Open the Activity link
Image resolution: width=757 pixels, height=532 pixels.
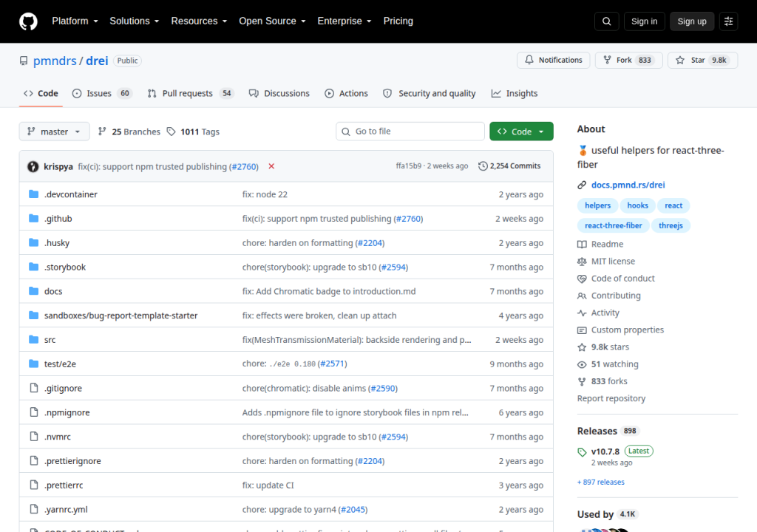click(598, 313)
